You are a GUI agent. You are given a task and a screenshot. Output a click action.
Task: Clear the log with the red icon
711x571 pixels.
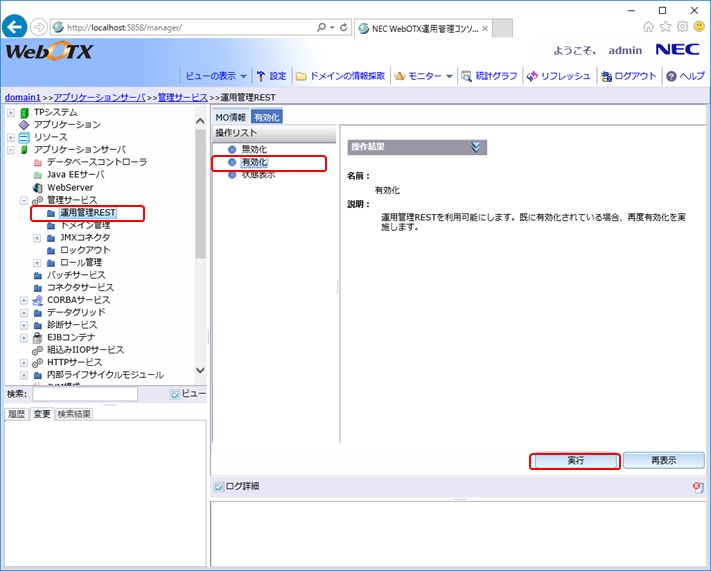697,487
